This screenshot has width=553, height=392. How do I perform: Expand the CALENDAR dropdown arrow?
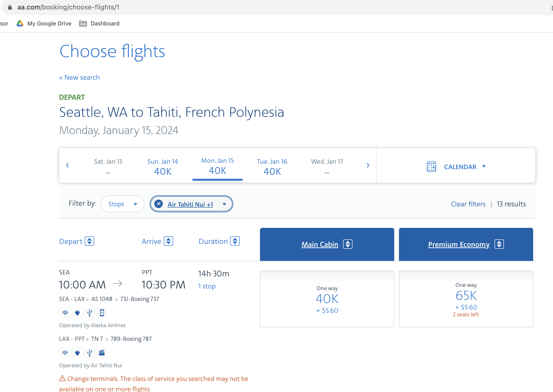pyautogui.click(x=484, y=166)
